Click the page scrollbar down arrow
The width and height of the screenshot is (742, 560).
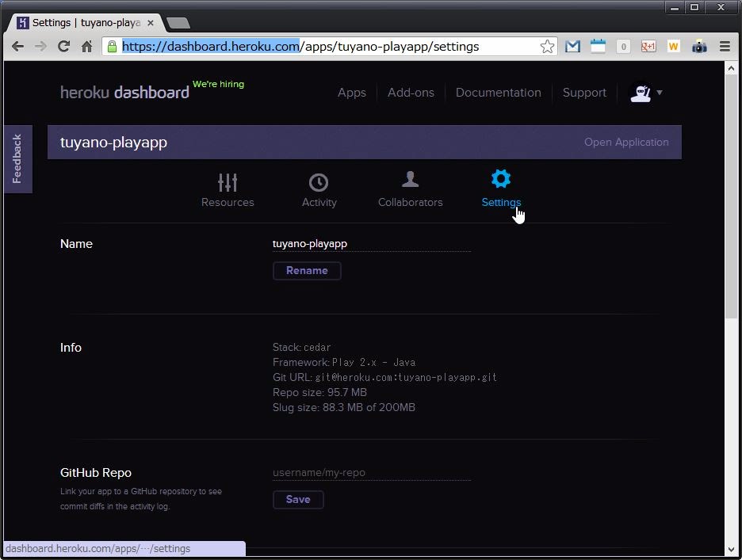coord(731,549)
